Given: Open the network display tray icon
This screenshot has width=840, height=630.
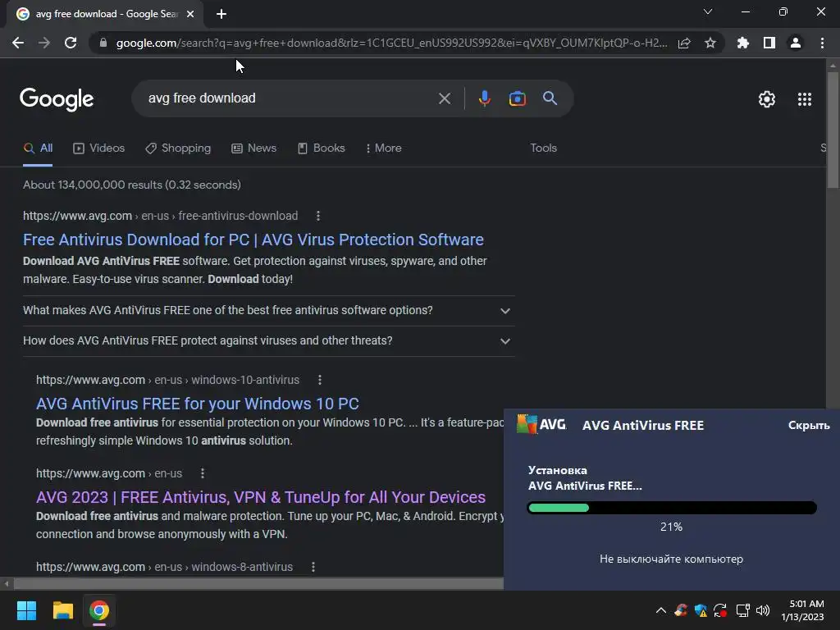Looking at the screenshot, I should pos(742,610).
